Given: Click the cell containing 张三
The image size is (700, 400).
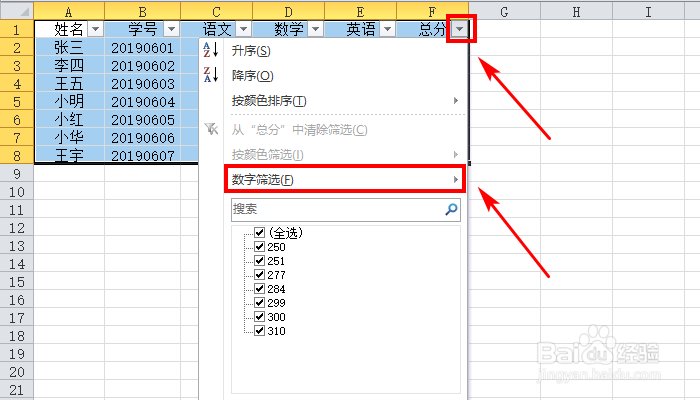Looking at the screenshot, I should 69,47.
